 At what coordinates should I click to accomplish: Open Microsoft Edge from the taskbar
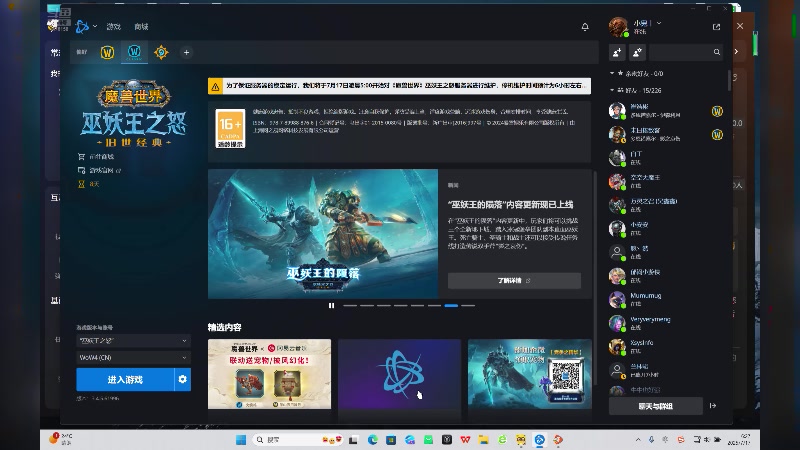pos(372,440)
